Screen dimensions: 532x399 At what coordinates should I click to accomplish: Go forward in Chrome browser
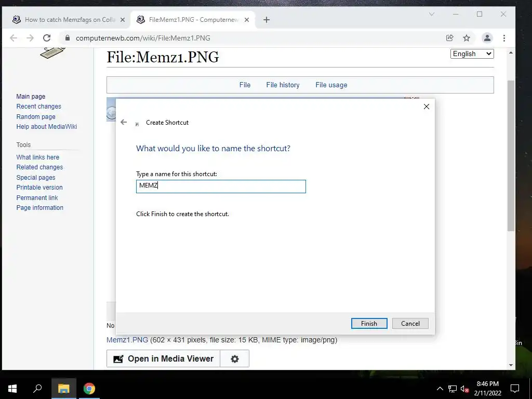click(30, 38)
